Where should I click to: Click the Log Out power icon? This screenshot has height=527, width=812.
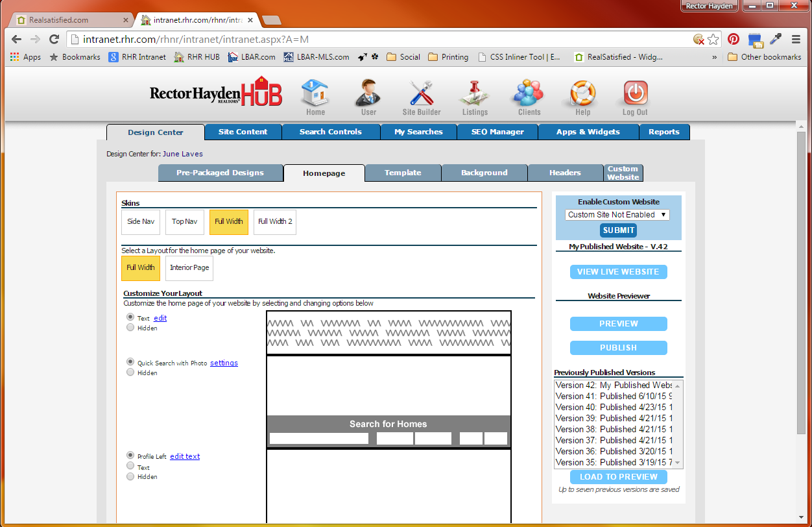(x=635, y=97)
